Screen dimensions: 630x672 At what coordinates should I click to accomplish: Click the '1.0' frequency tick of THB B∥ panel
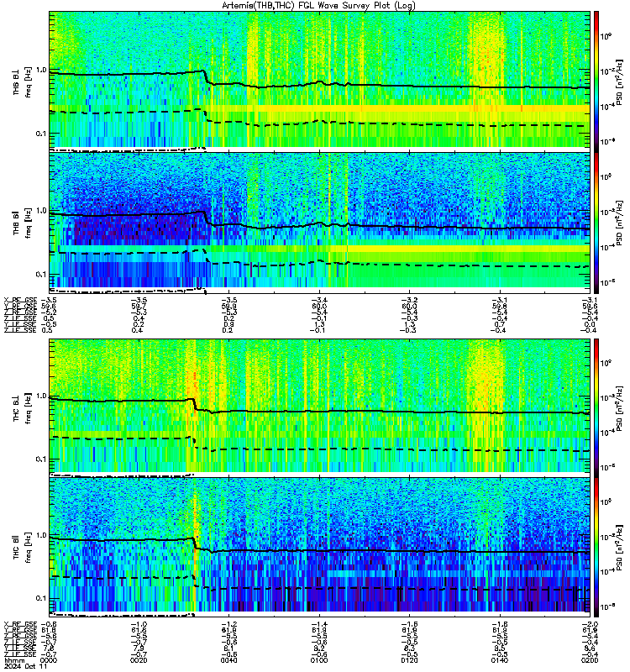pyautogui.click(x=41, y=211)
